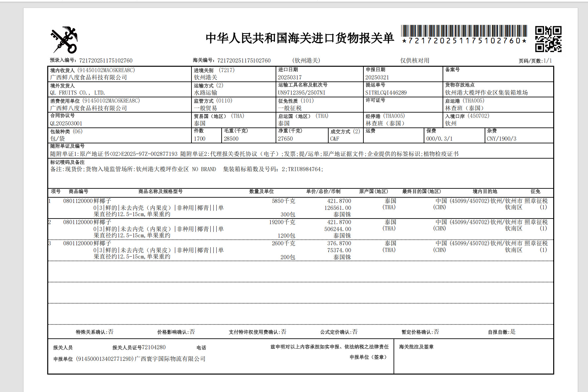Select declaration date 20250321
Image resolution: width=588 pixels, height=392 pixels.
[377, 77]
